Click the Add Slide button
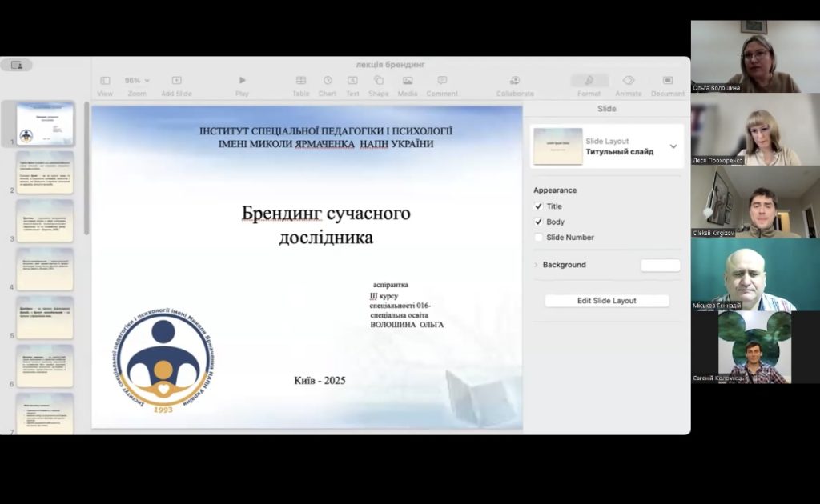This screenshot has height=504, width=820. coord(176,81)
